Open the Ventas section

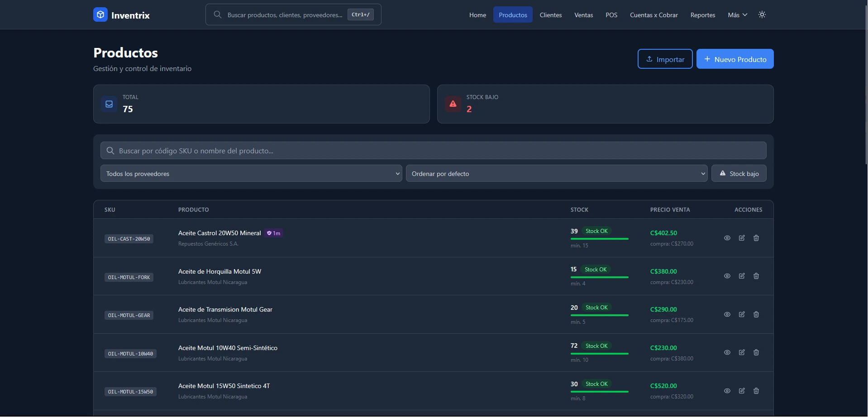(583, 15)
